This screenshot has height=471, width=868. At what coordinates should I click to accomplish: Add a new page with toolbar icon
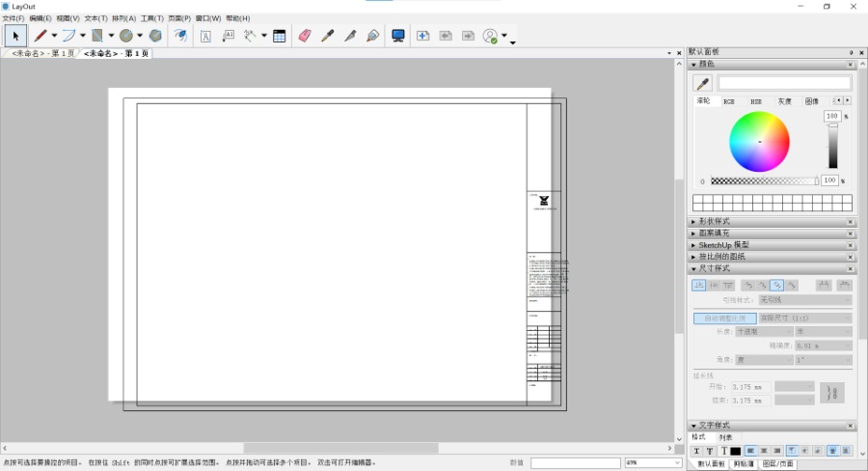[x=422, y=36]
